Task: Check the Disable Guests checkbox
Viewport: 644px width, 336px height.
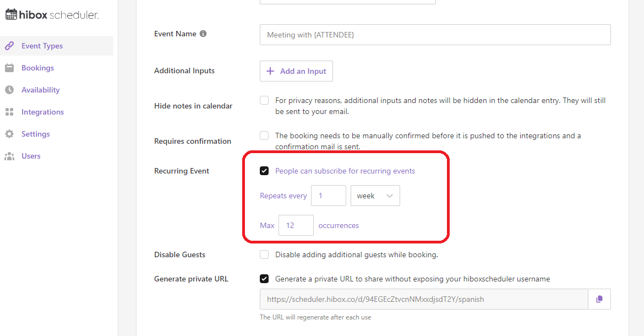Action: click(264, 254)
